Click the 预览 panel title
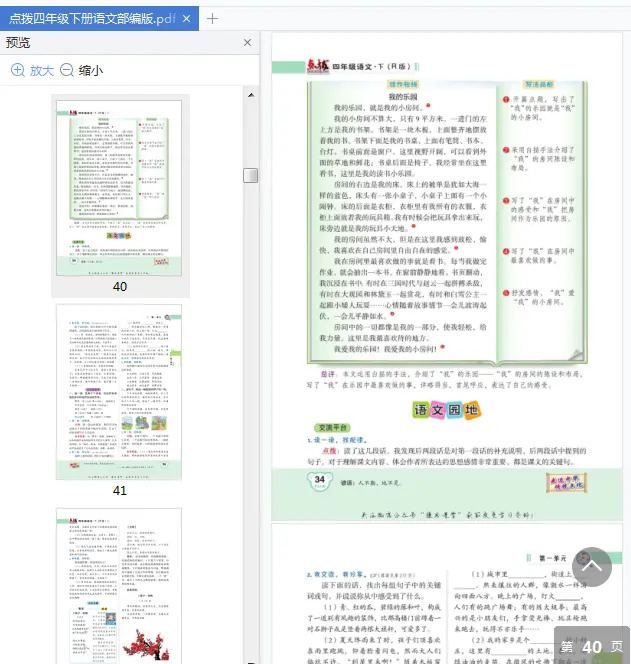631x664 pixels. [x=18, y=42]
